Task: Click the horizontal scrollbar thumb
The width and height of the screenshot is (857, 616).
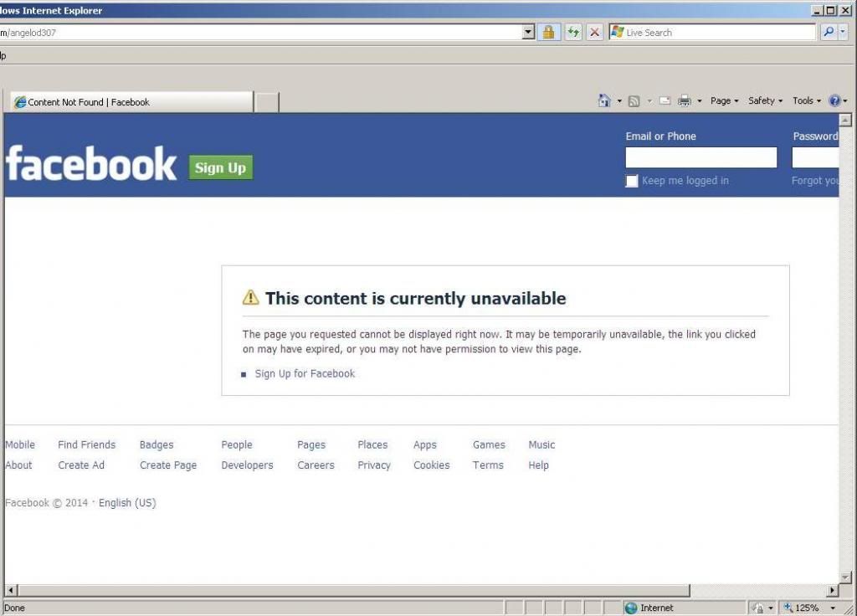Action: 353,590
